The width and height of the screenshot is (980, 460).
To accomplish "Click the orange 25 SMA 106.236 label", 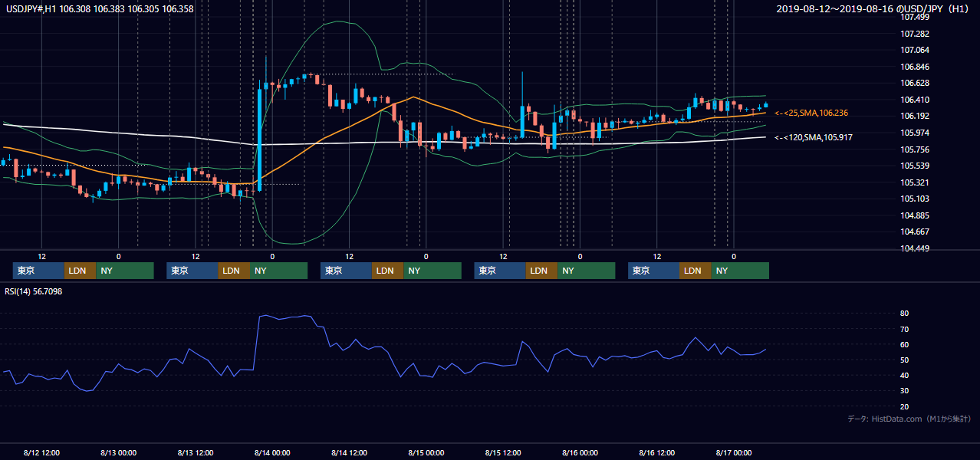I will pyautogui.click(x=811, y=113).
